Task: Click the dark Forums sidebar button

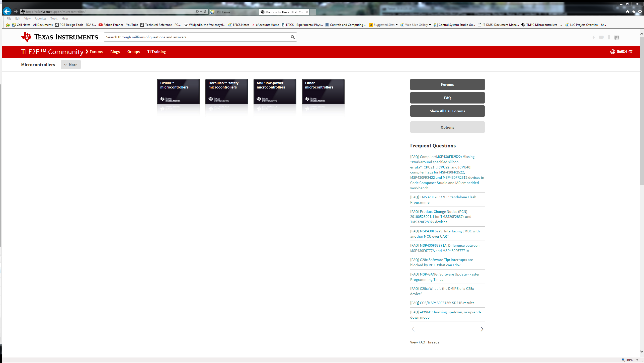Action: point(447,84)
